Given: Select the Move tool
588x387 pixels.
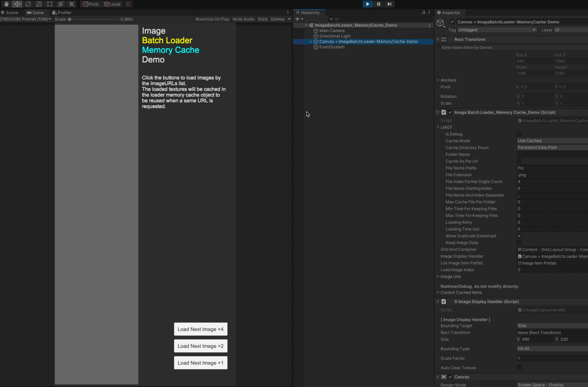Looking at the screenshot, I should coord(17,4).
